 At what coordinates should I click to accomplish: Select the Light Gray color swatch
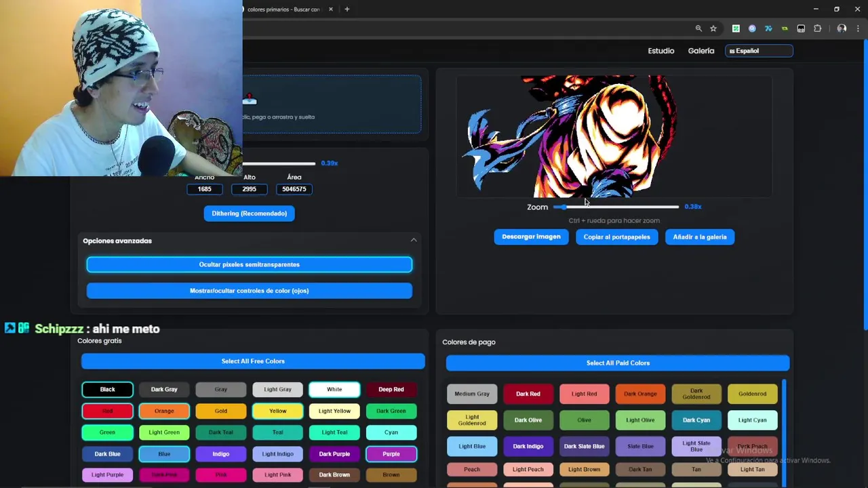277,390
